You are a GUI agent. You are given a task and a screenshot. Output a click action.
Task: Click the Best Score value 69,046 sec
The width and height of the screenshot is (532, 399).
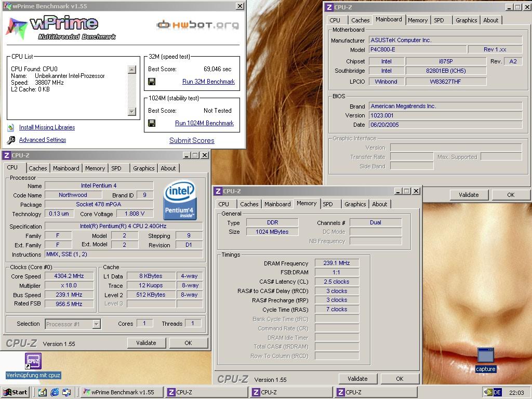(218, 69)
